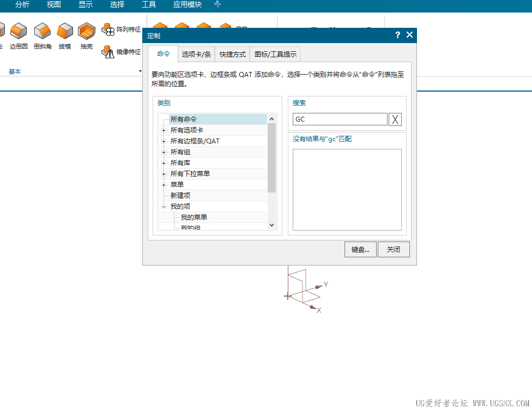The width and height of the screenshot is (532, 410).
Task: Select the 新建项 category entry
Action: pyautogui.click(x=180, y=195)
